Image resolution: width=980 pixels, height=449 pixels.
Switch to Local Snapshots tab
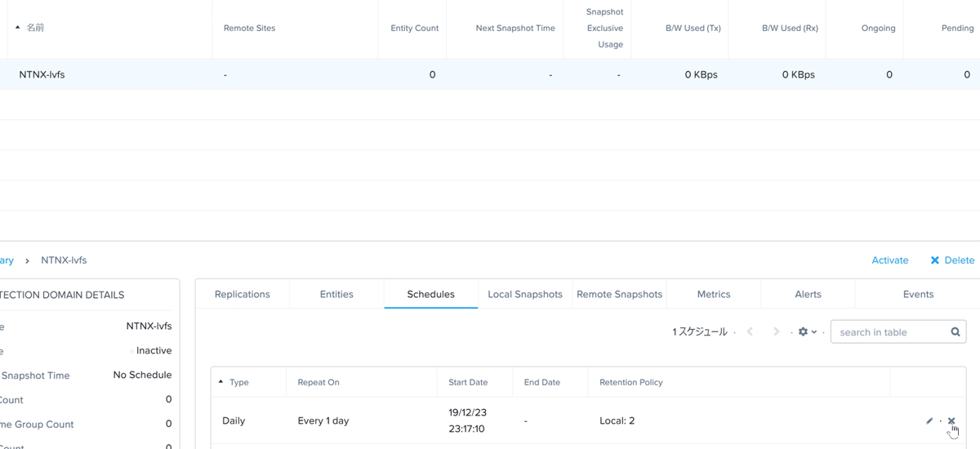click(x=525, y=294)
